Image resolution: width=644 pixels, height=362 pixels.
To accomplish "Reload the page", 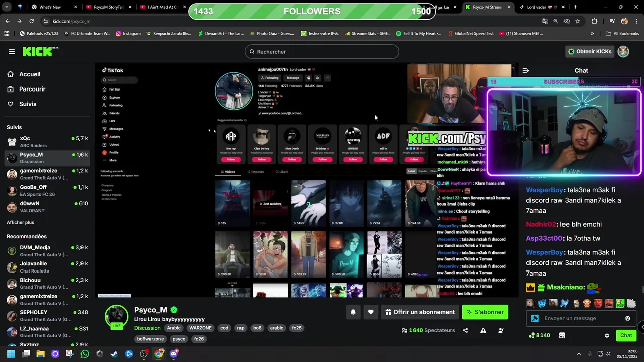I will tap(31, 21).
